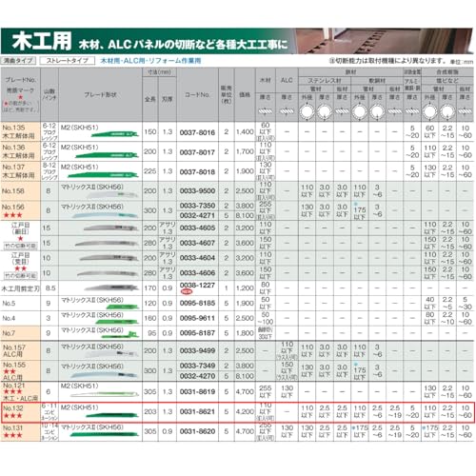Click the 木材用･ALC用･リフォーム作業用 text
476x476 pixels.
(x=150, y=60)
